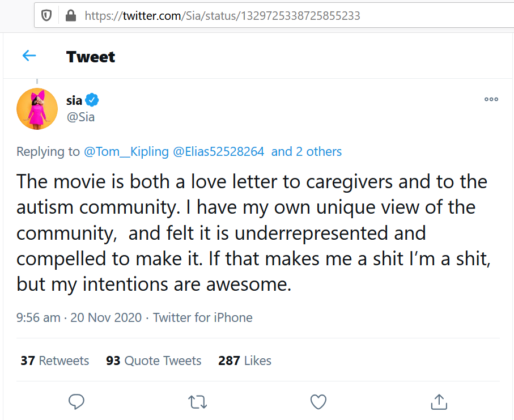Click the browser shield tracking protection icon

pyautogui.click(x=47, y=16)
